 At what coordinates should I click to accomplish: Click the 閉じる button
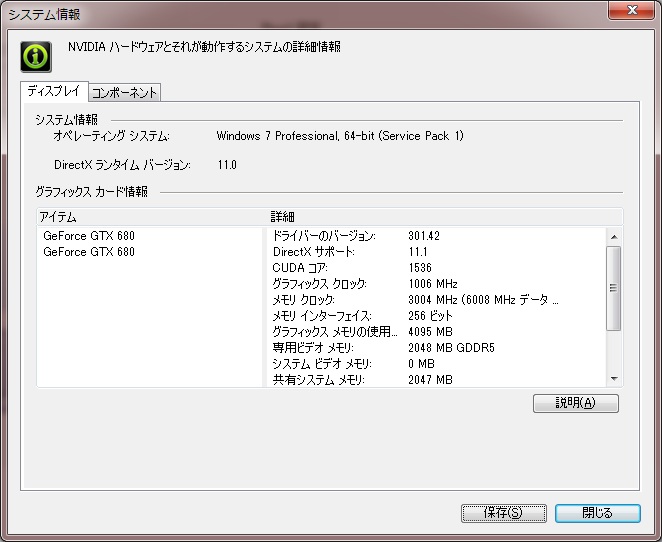[x=597, y=513]
